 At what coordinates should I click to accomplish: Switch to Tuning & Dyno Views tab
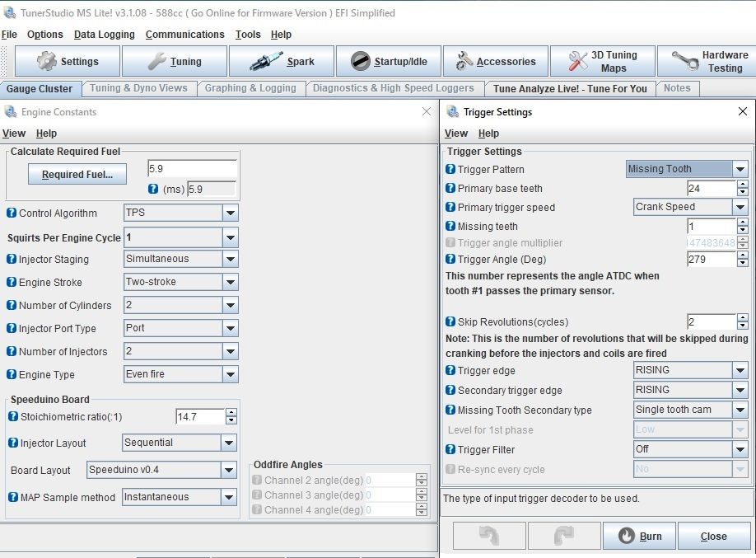138,88
